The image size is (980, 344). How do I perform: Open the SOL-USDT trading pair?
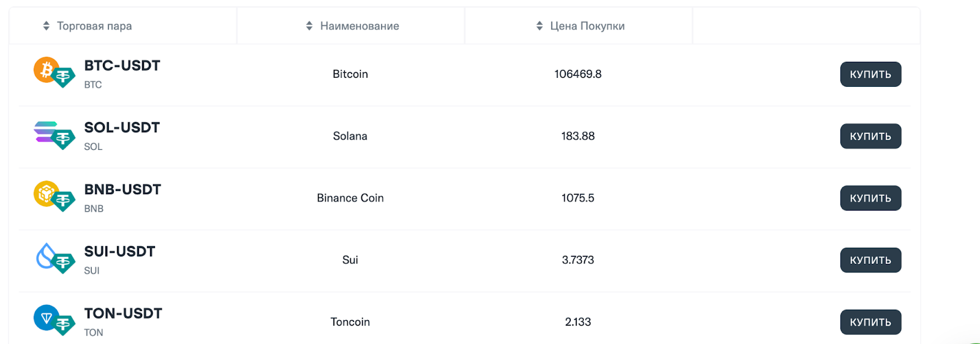pyautogui.click(x=122, y=127)
